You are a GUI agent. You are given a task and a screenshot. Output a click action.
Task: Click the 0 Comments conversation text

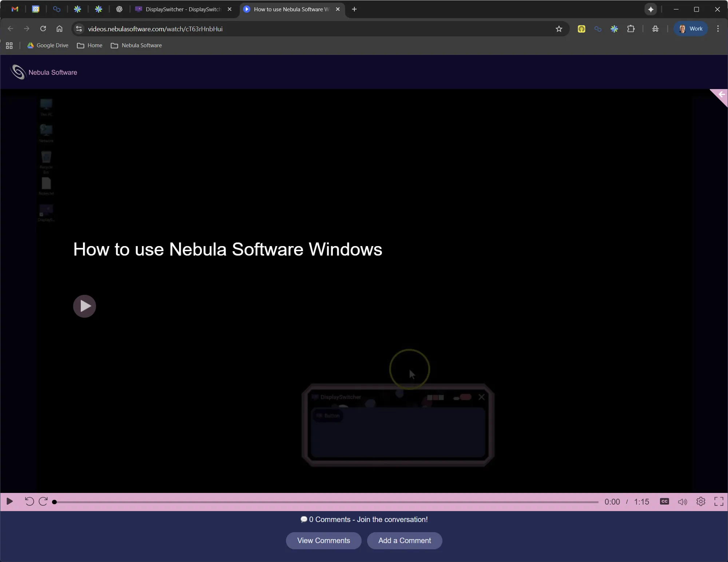click(364, 519)
